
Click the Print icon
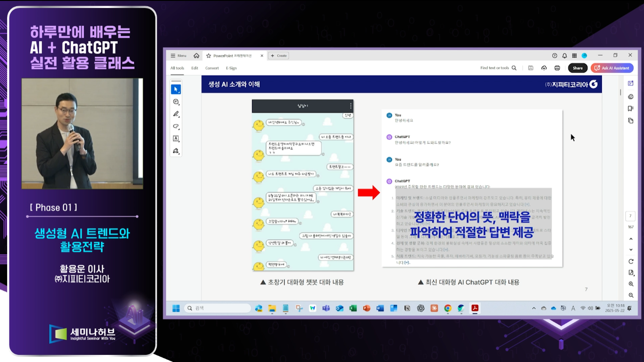point(557,68)
